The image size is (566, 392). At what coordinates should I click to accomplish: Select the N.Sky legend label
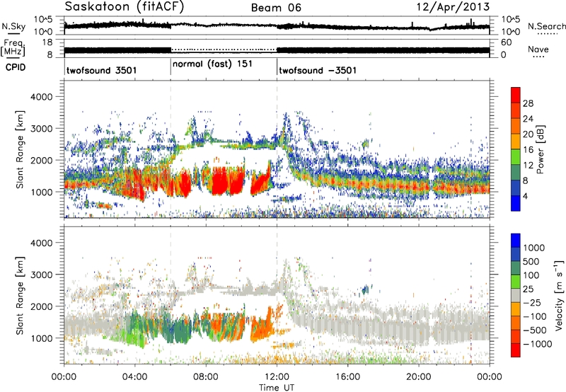coord(13,26)
